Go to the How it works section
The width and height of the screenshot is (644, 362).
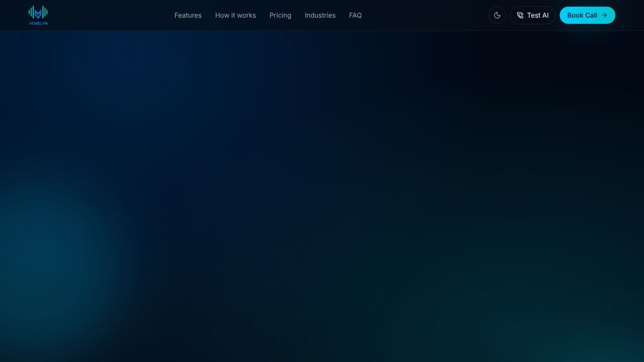click(x=235, y=15)
